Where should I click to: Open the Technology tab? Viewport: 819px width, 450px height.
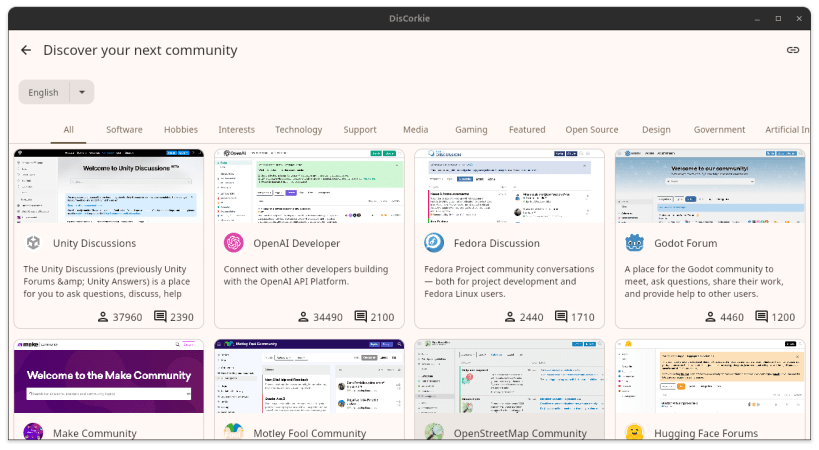299,129
